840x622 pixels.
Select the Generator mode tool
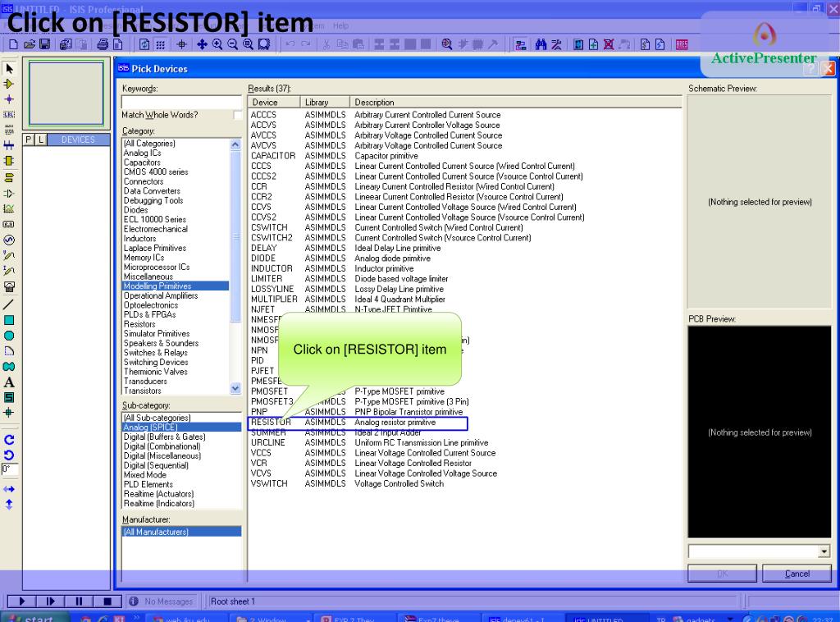tap(9, 240)
